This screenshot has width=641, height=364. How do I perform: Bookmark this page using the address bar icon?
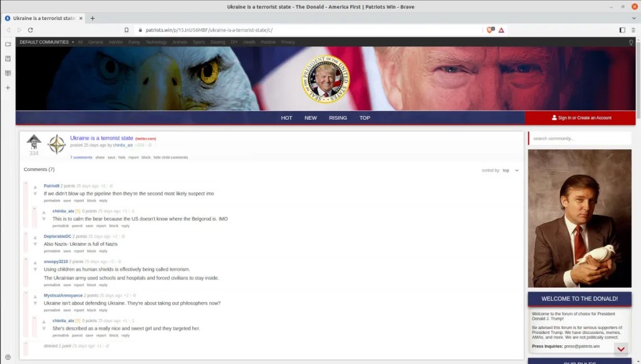tap(127, 29)
